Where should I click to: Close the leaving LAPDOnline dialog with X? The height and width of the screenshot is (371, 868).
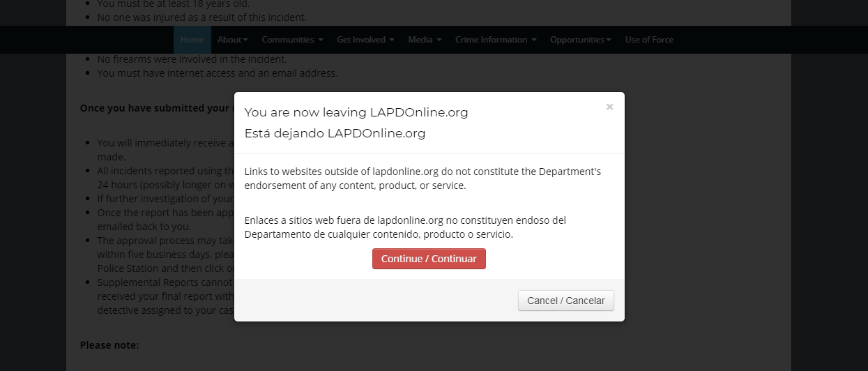(x=609, y=107)
